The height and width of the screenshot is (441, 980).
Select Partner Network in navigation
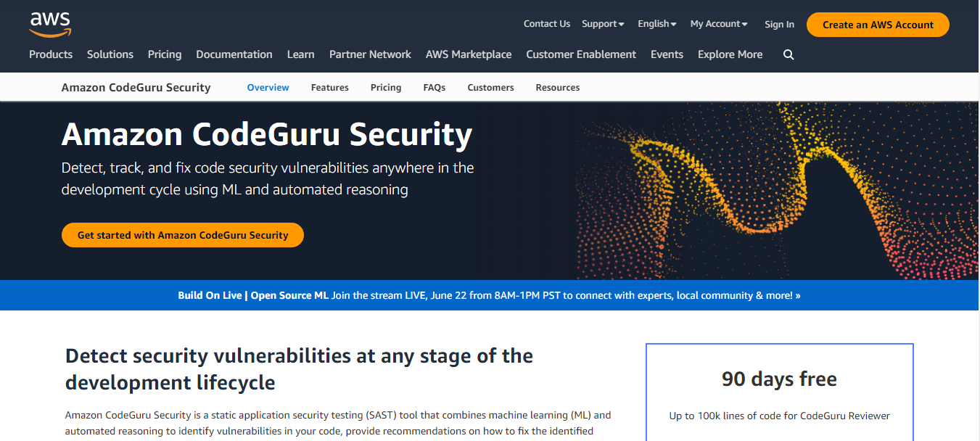coord(370,54)
